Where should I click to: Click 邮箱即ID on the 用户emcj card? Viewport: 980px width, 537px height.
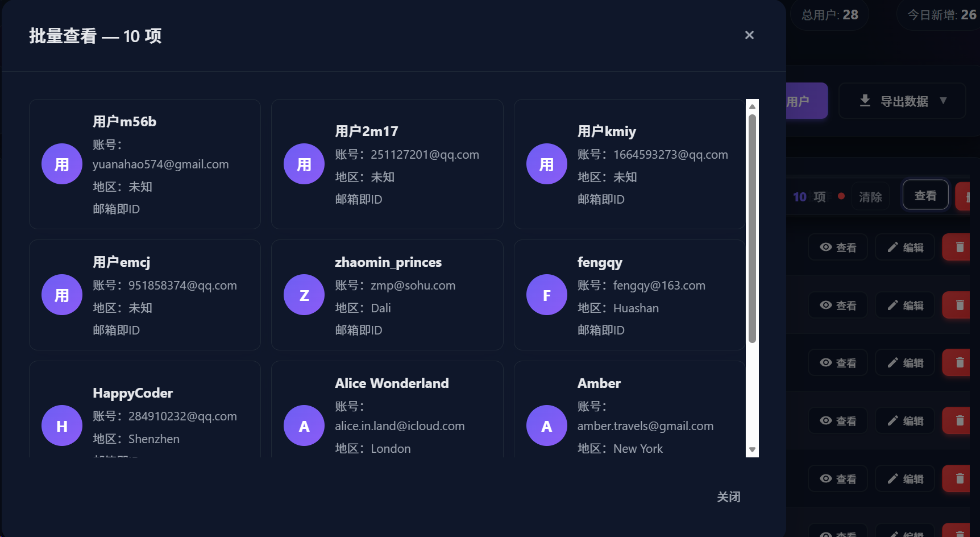(116, 330)
